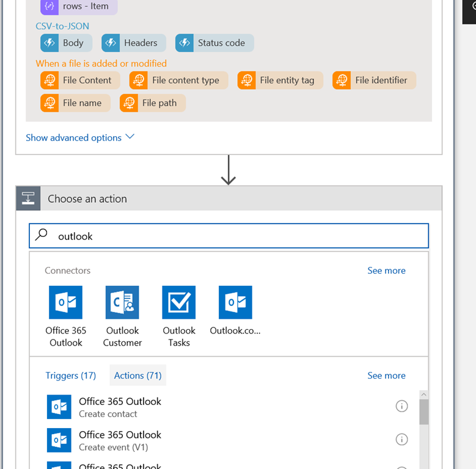The height and width of the screenshot is (469, 476).
Task: Show info for Create event (V1) action
Action: click(x=401, y=439)
